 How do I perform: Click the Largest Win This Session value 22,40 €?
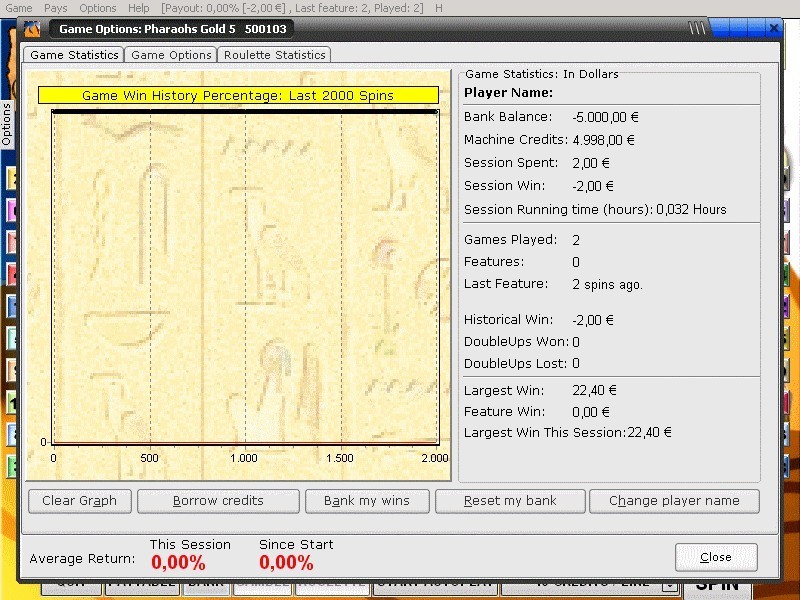click(649, 433)
